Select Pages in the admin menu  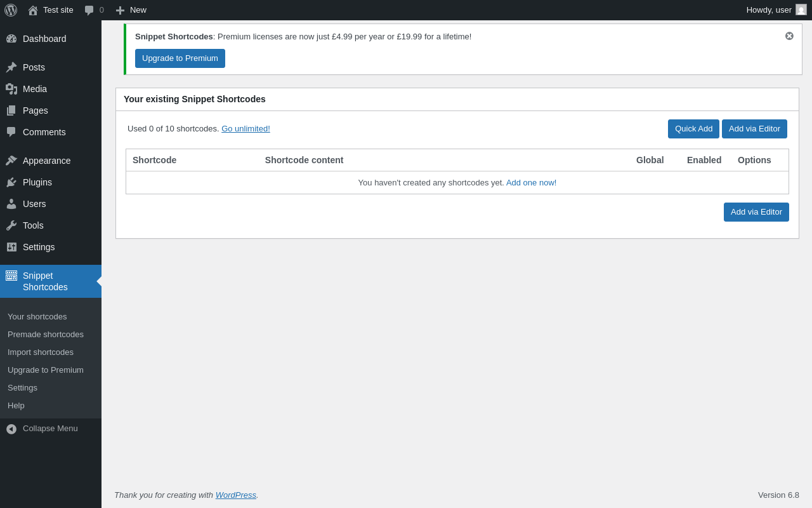click(36, 110)
